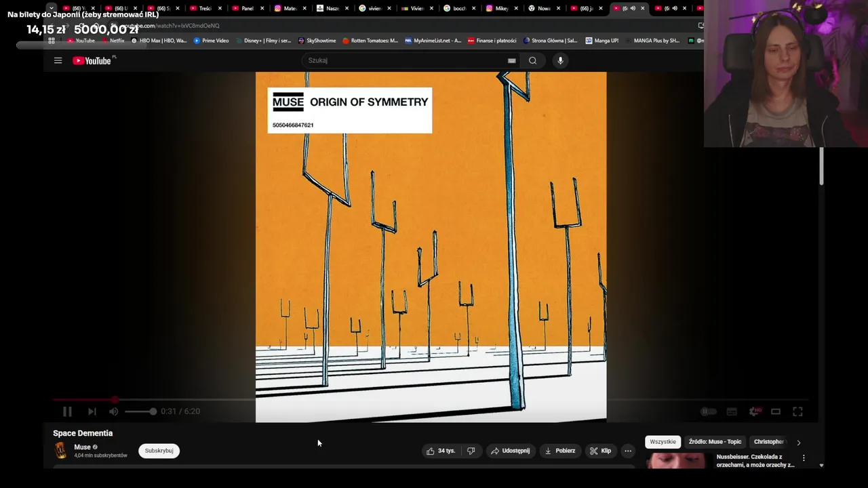Viewport: 868px width, 488px height.
Task: Skip to the next video
Action: tap(92, 411)
